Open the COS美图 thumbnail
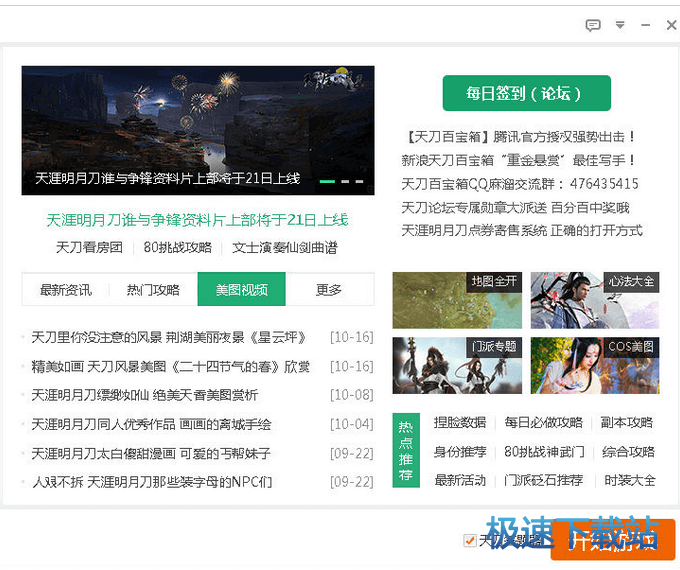This screenshot has width=680, height=570. (595, 365)
